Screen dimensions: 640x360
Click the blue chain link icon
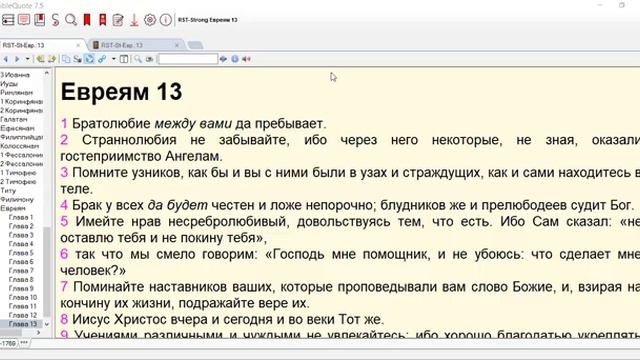coord(102,59)
